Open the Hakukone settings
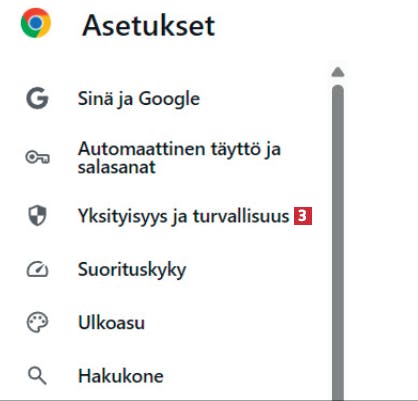Screen dimensions: 418x401 coord(121,376)
